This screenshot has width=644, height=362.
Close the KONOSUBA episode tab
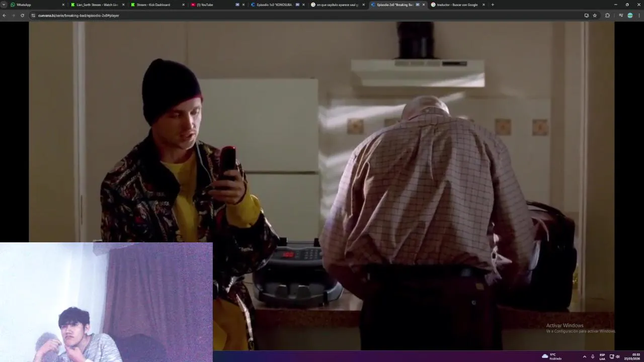coord(303,5)
